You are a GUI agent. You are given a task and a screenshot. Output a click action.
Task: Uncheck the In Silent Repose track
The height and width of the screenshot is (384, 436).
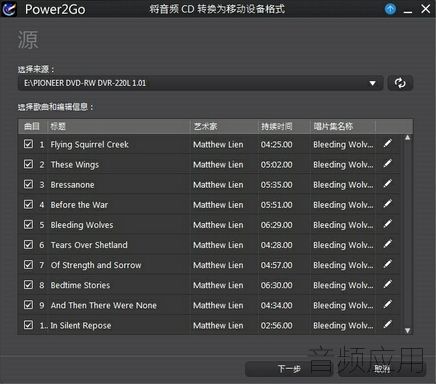click(28, 325)
